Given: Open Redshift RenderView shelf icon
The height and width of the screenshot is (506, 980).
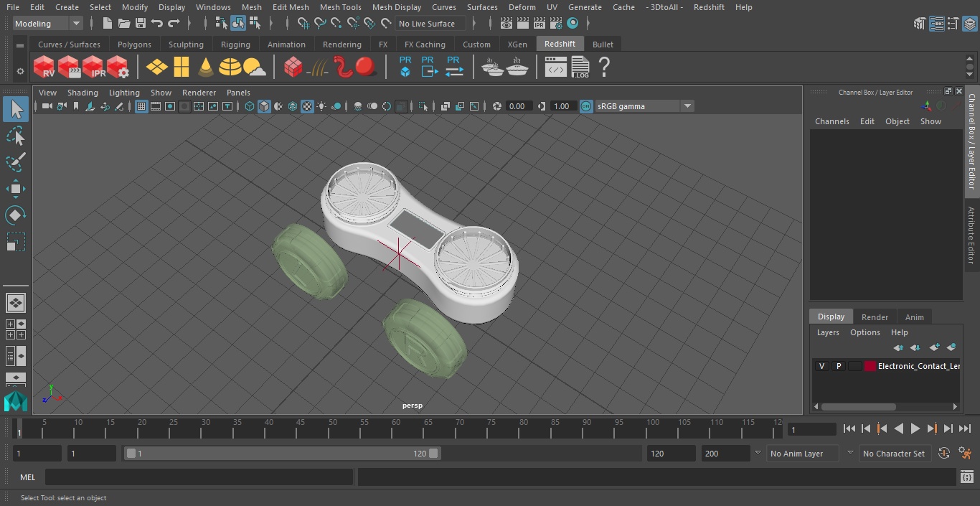Looking at the screenshot, I should coord(44,67).
